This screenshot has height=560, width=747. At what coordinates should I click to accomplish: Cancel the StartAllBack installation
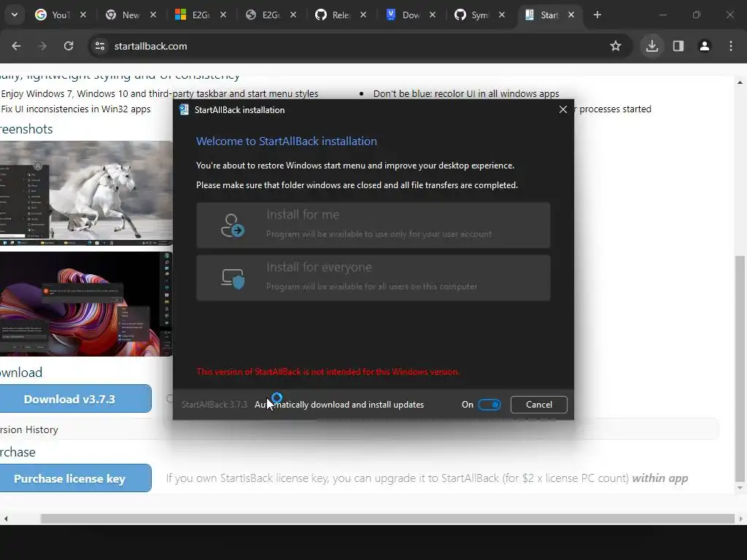coord(539,404)
